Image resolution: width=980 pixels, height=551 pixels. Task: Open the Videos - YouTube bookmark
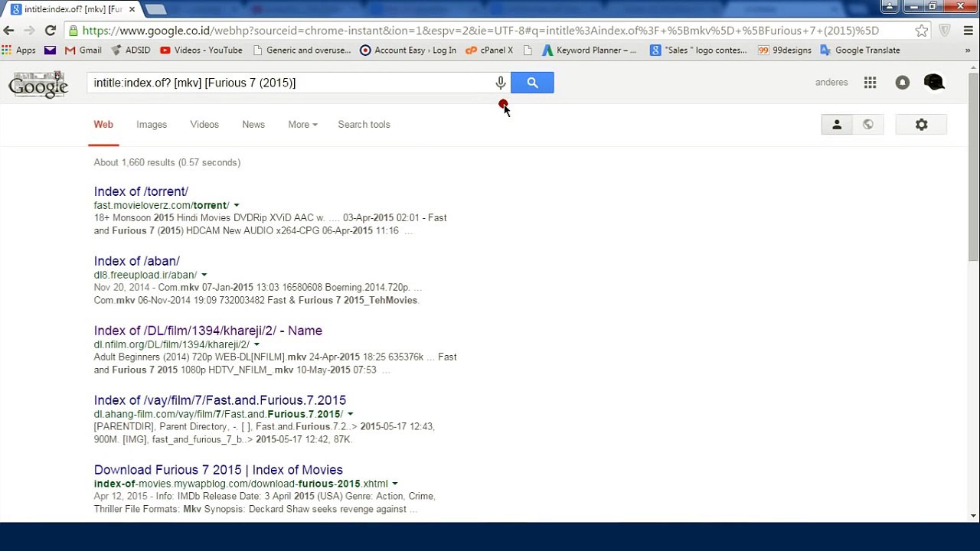click(201, 51)
